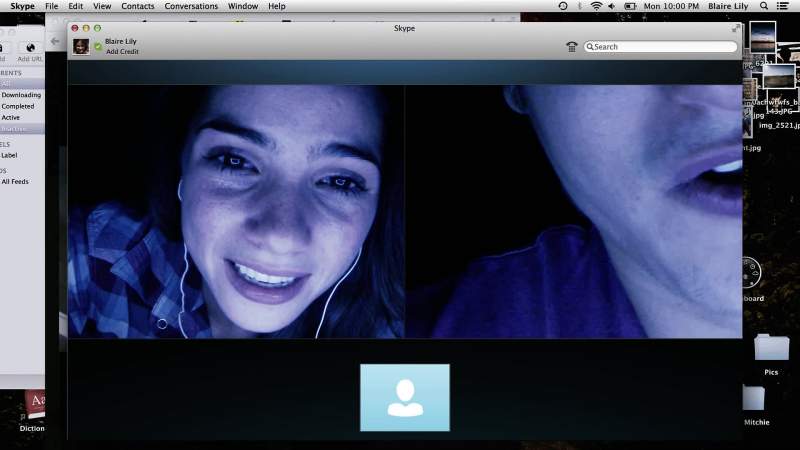Screen dimensions: 800x450
Task: Select All Feeds in background window sidebar
Action: click(15, 181)
